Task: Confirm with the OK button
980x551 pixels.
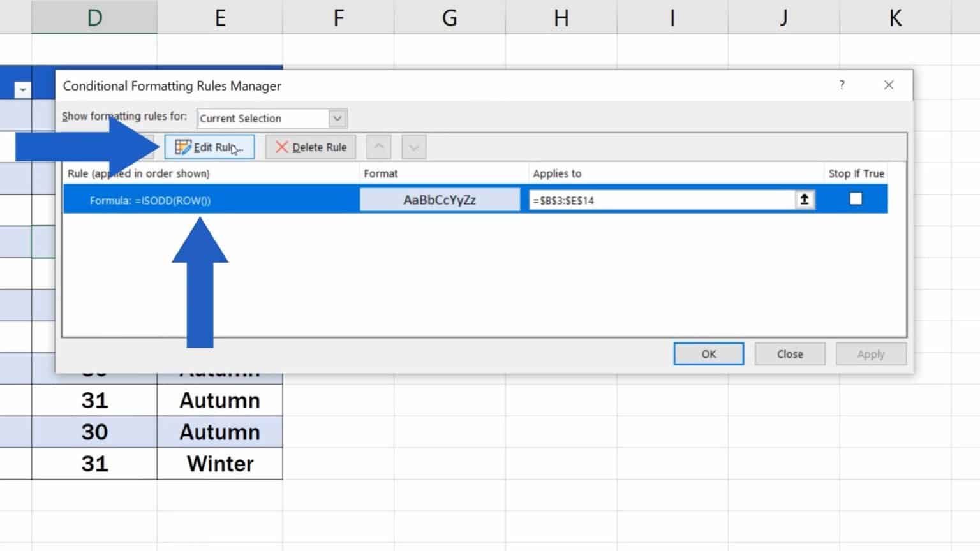Action: (x=708, y=354)
